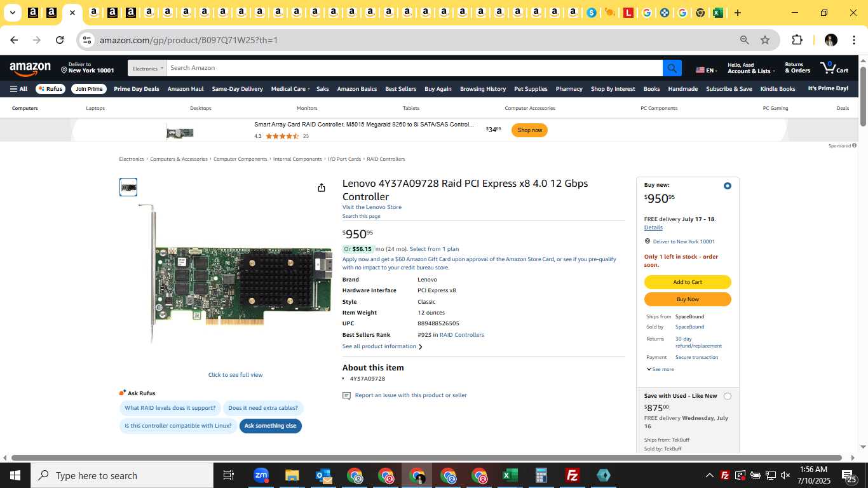Viewport: 868px width, 488px height.
Task: Switch to the blue S icon tab
Action: [592, 13]
